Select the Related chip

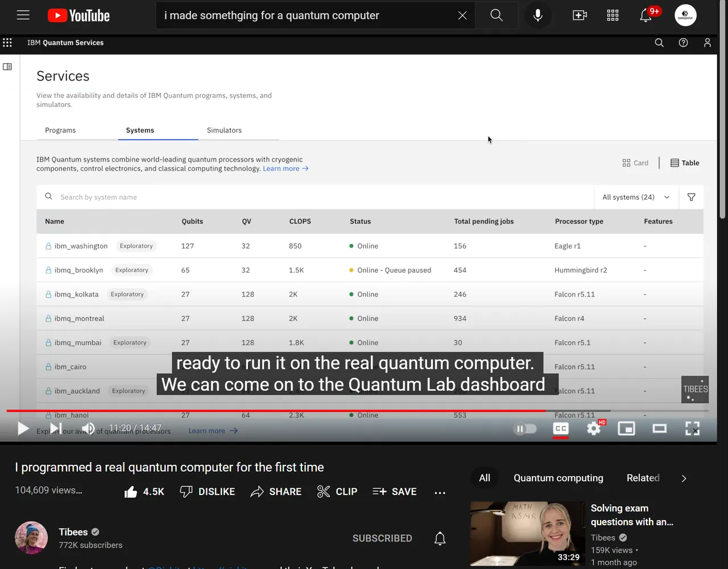(643, 478)
